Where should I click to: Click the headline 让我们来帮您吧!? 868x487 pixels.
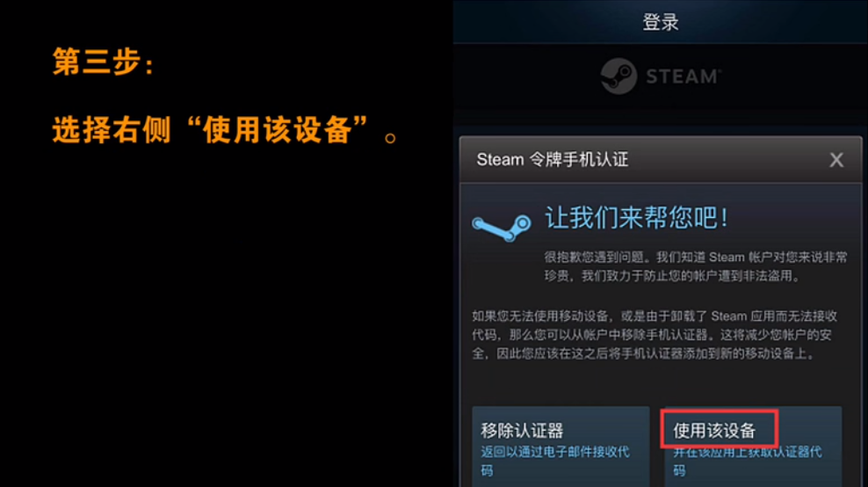click(637, 218)
